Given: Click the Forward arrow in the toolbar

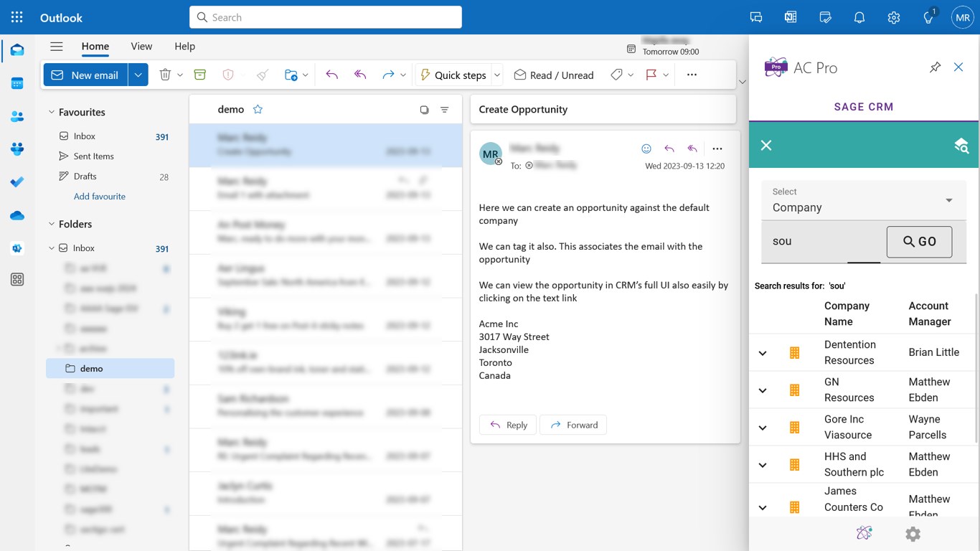Looking at the screenshot, I should (388, 75).
